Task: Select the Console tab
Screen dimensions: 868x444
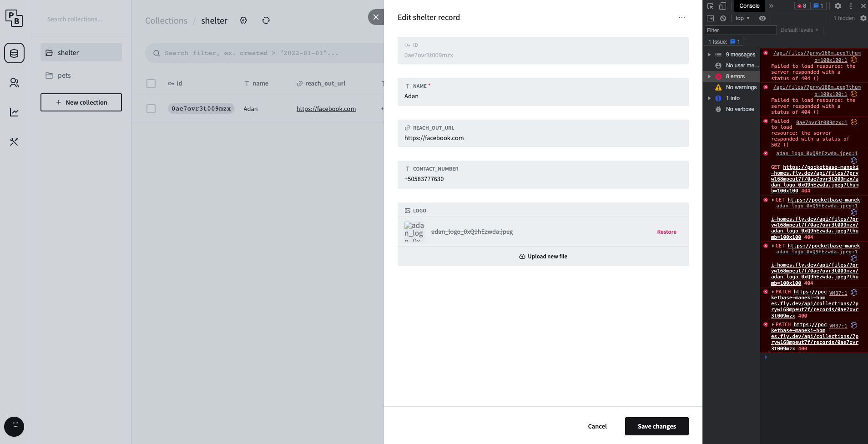Action: [749, 6]
